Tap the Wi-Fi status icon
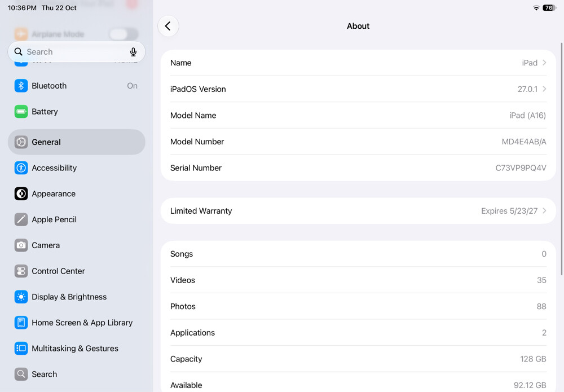 [536, 8]
